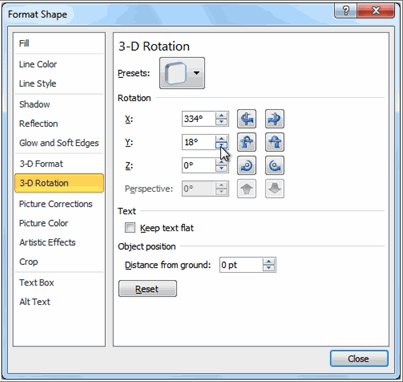Image resolution: width=403 pixels, height=382 pixels.
Task: Close dialog with title bar X
Action: tap(376, 11)
